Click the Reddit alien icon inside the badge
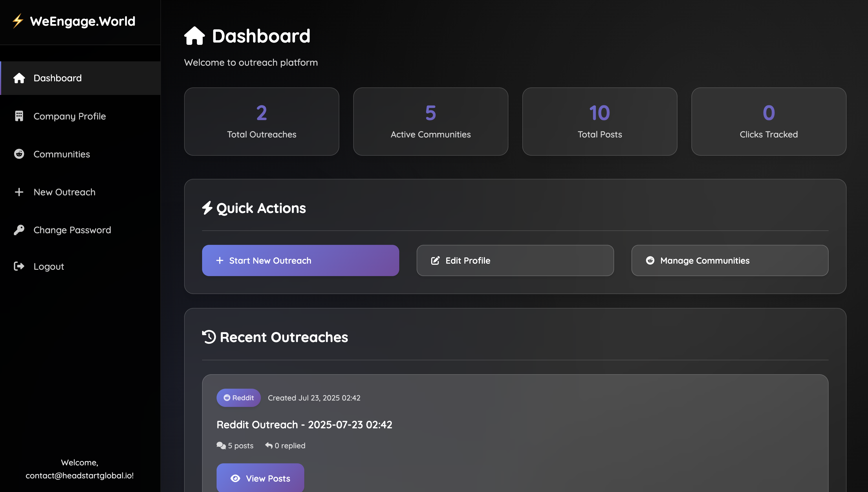The height and width of the screenshot is (492, 868). 227,398
